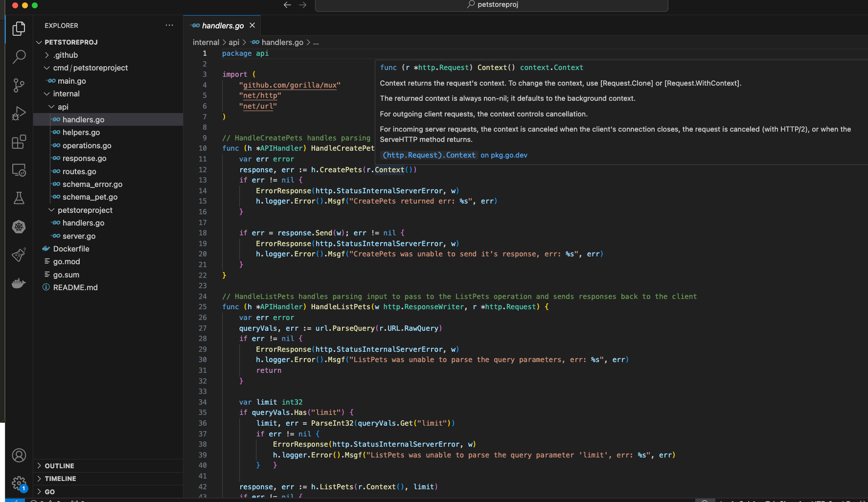Open the Search view in activity bar
Viewport: 868px width, 502px height.
coord(19,57)
